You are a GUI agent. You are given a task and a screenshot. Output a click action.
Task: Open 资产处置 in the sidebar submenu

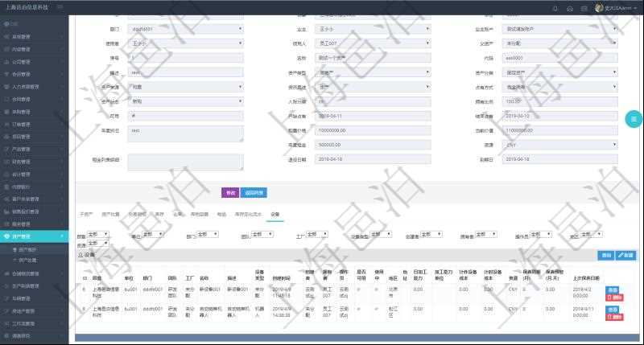tap(27, 261)
